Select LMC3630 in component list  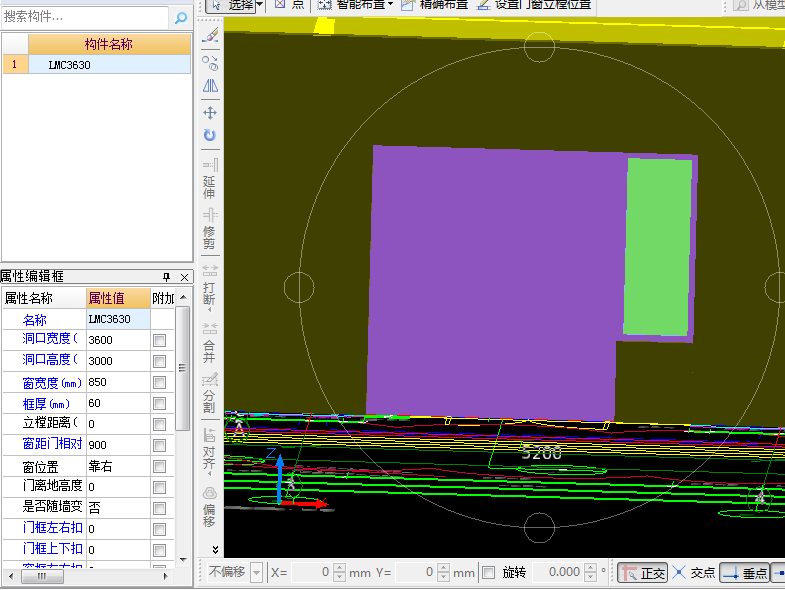coord(70,65)
